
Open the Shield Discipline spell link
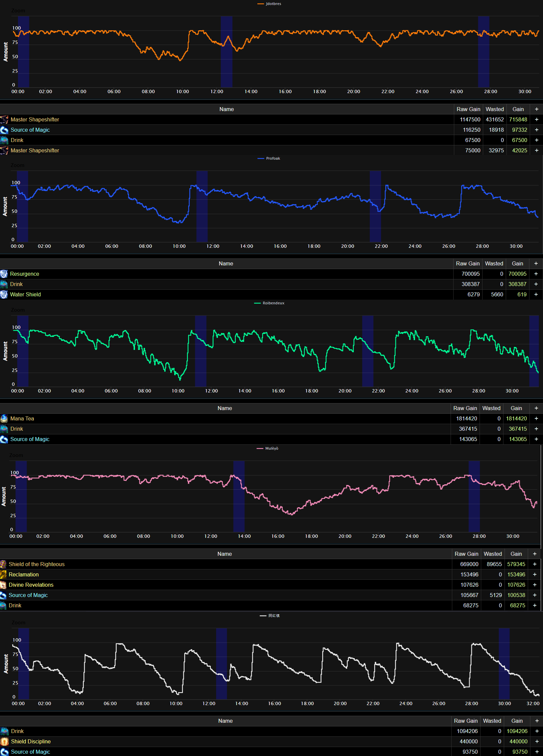(31, 741)
